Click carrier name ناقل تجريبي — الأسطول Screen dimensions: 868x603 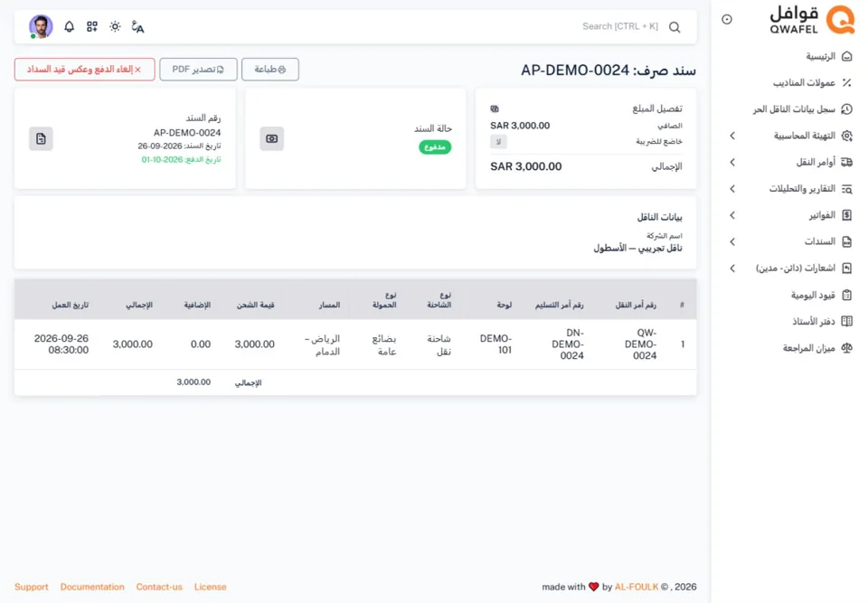[x=637, y=248]
